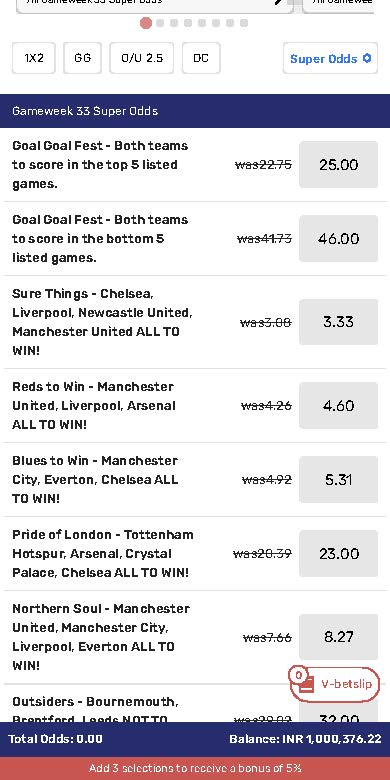Click the add 3 selections bonus banner
This screenshot has height=780, width=390.
[x=195, y=768]
